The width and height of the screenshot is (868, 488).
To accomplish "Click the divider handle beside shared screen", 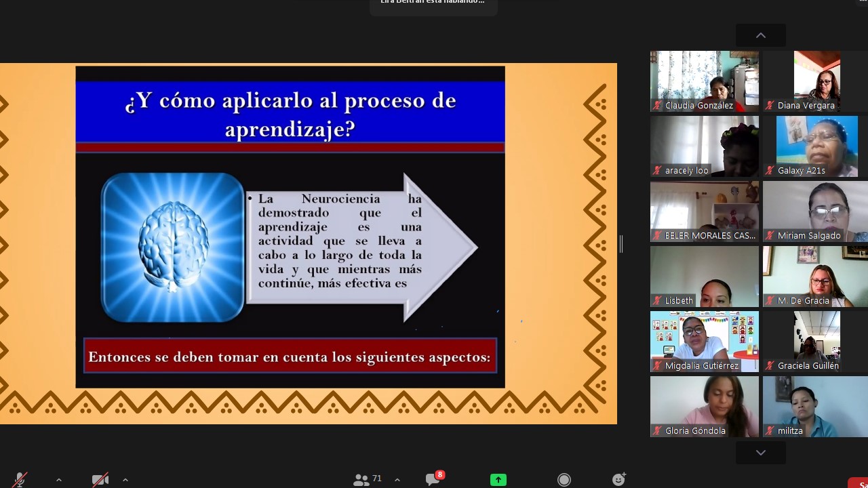I will 621,244.
